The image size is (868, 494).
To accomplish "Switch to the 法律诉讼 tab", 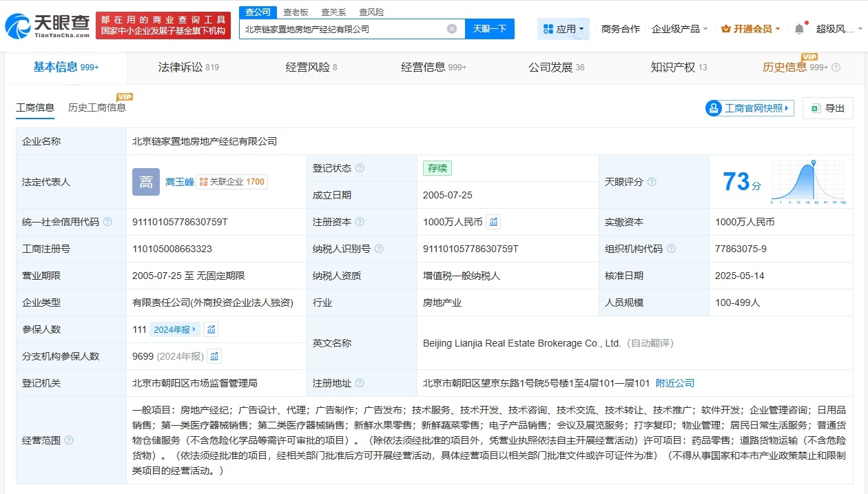I will point(178,67).
